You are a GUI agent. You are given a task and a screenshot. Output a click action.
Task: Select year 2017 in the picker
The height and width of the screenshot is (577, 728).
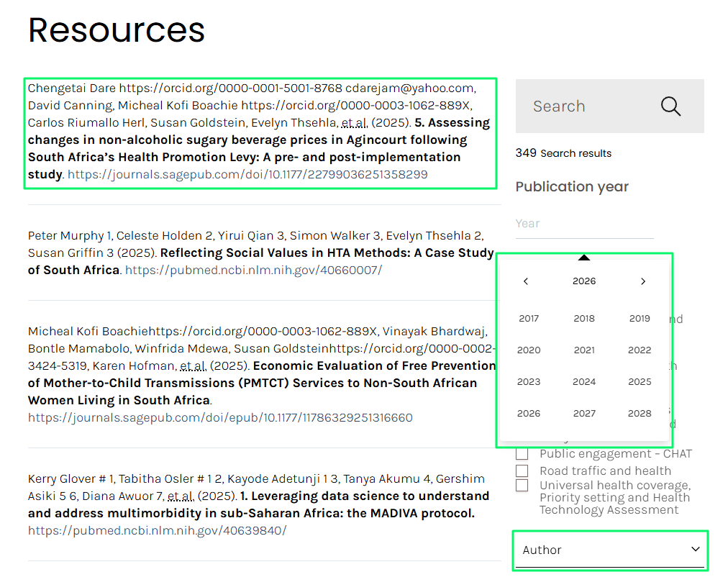coord(529,319)
